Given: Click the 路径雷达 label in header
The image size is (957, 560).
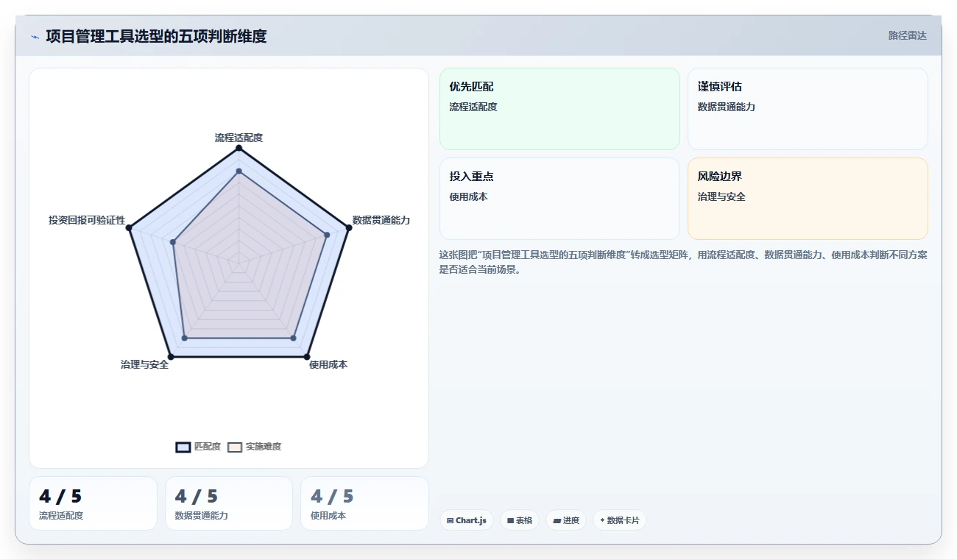Looking at the screenshot, I should [x=908, y=35].
